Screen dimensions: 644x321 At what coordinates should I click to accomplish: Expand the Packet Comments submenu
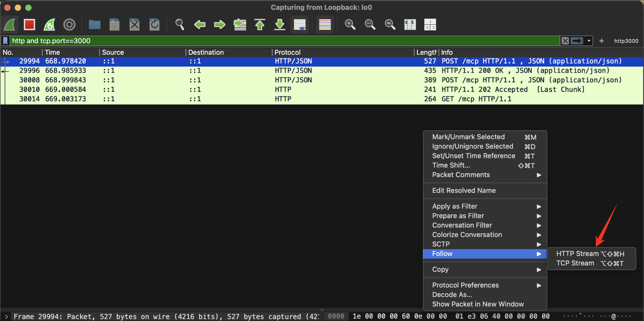(485, 175)
